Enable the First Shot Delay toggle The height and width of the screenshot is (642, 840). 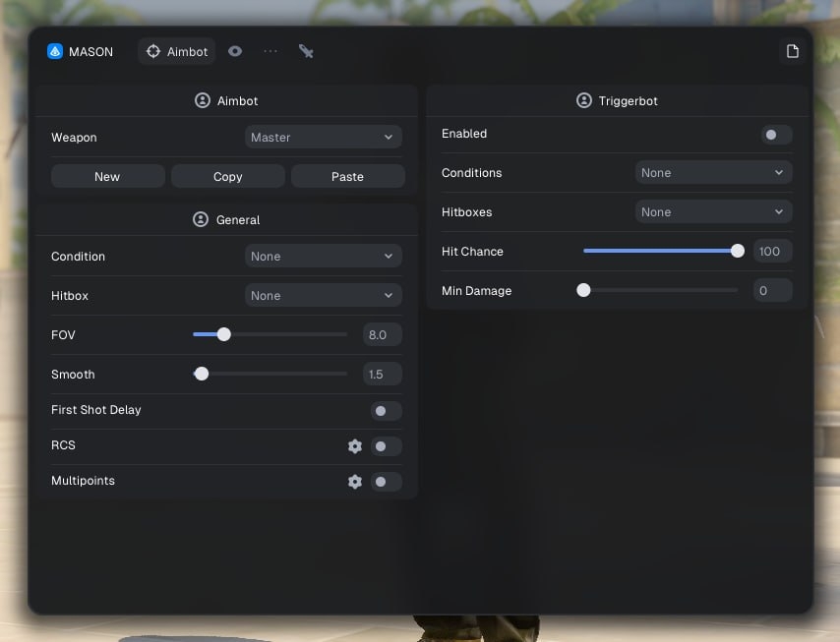(x=386, y=411)
